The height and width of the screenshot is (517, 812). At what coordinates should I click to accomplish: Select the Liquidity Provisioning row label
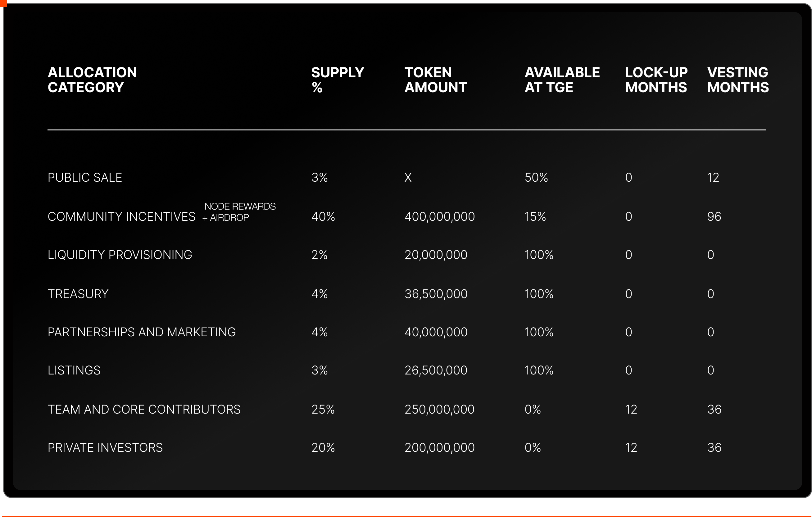click(120, 255)
